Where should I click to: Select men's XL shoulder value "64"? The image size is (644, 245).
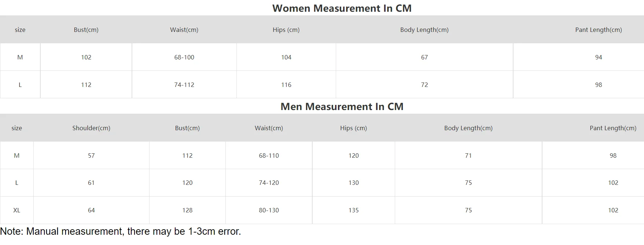[91, 210]
